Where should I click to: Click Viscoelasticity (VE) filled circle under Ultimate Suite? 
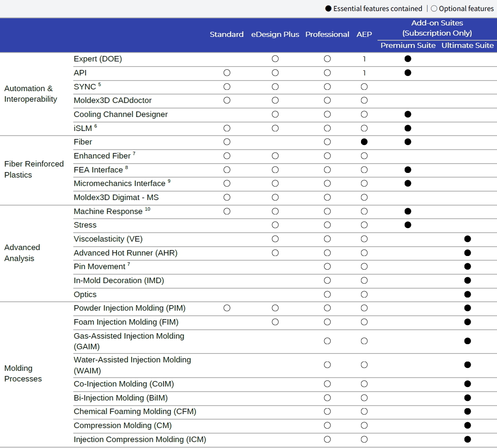(467, 239)
